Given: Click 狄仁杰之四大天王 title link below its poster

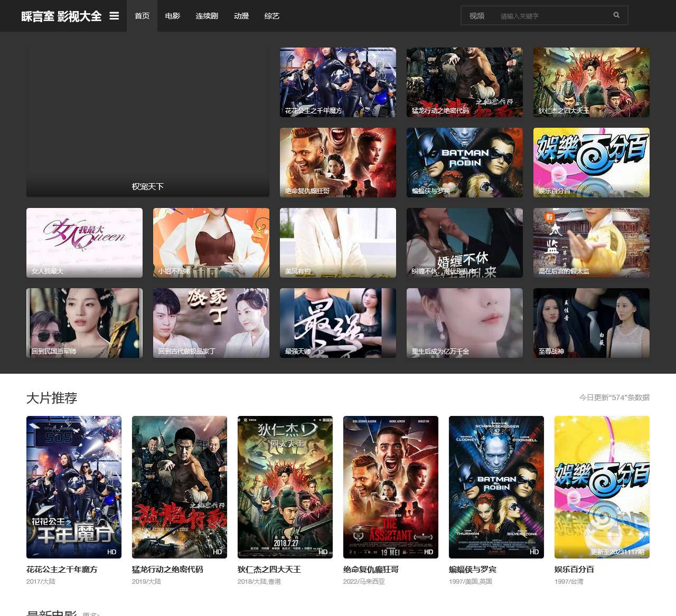Looking at the screenshot, I should (269, 570).
